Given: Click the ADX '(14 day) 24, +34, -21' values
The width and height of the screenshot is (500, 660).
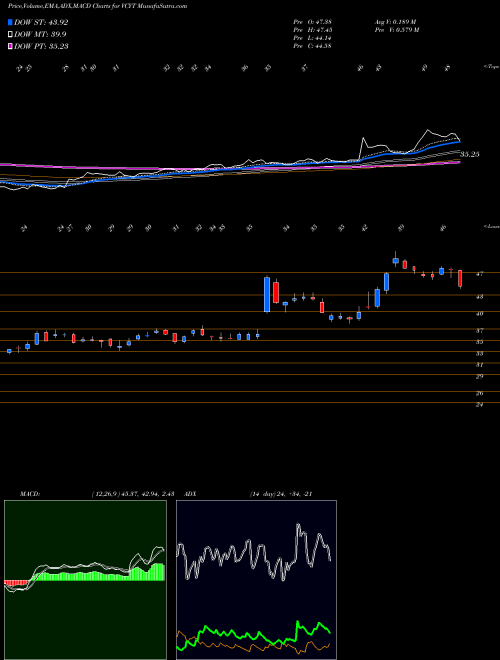Looking at the screenshot, I should pyautogui.click(x=280, y=494).
